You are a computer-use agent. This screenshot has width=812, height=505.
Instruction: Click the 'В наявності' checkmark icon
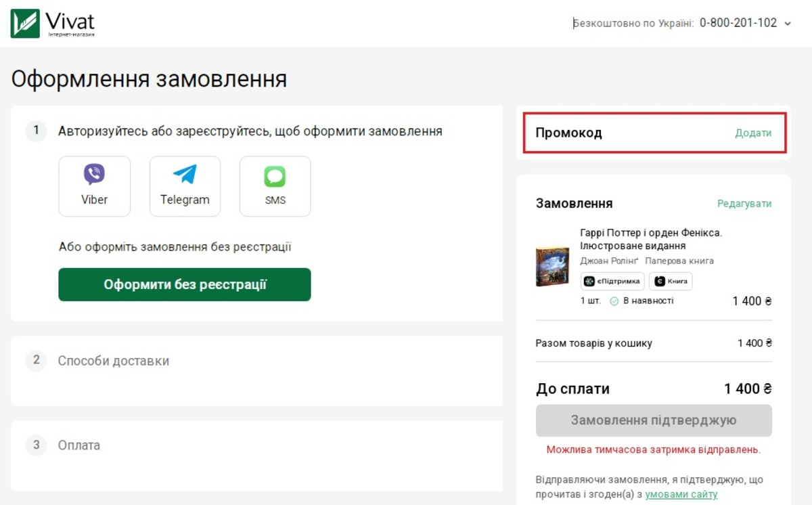[615, 302]
